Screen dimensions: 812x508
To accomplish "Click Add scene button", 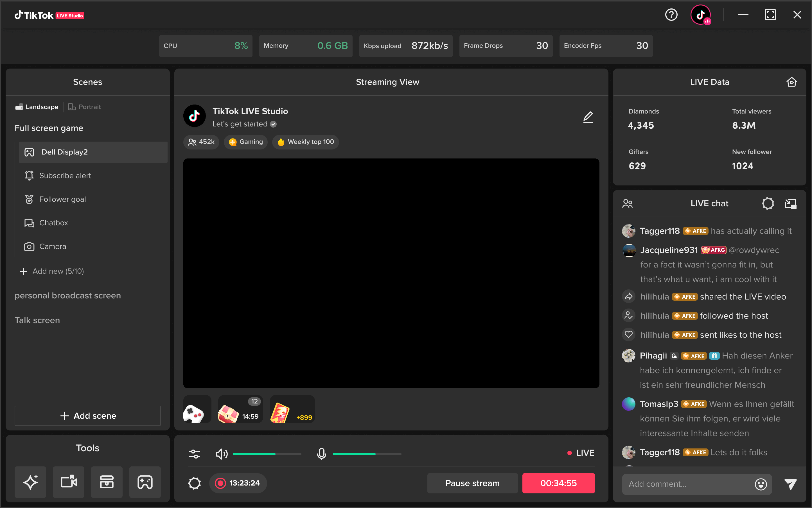I will click(x=87, y=415).
